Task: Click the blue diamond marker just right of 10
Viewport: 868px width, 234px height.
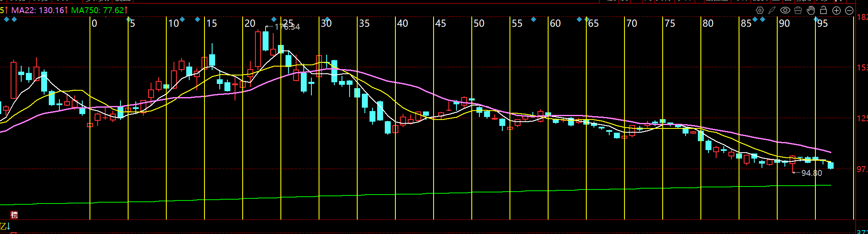Action: tap(182, 19)
